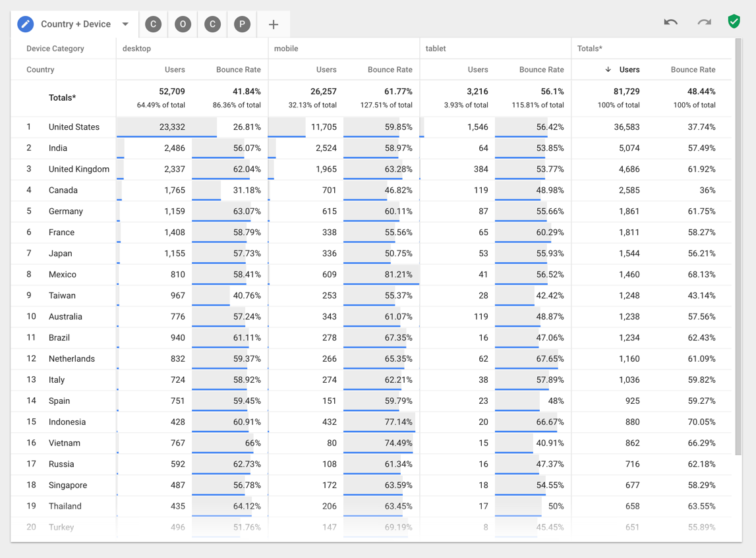The height and width of the screenshot is (558, 756).
Task: Click the vertical scrollbar on the table
Action: tap(738, 244)
